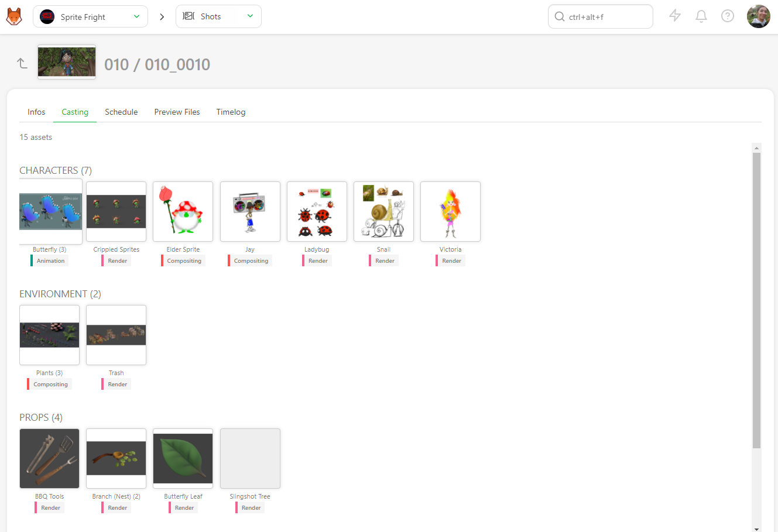This screenshot has width=778, height=532.
Task: Click the scrollbar down arrow
Action: 756,528
